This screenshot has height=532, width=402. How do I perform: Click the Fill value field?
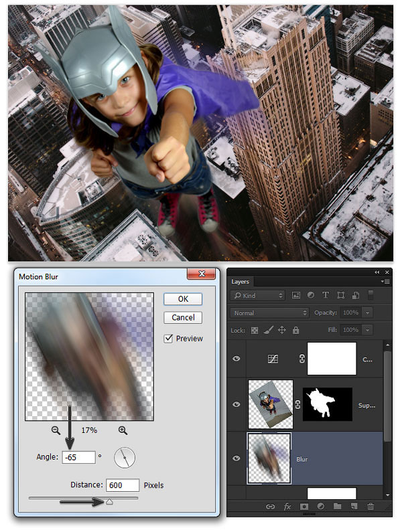coord(350,330)
